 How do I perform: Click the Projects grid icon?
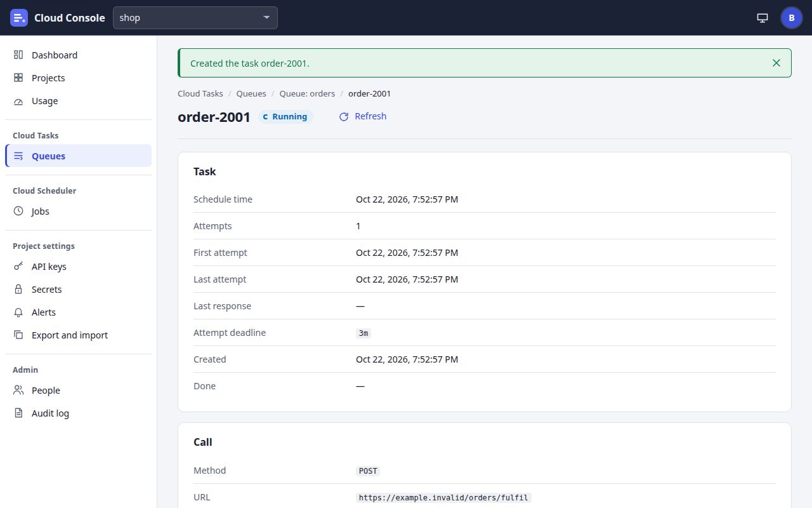pyautogui.click(x=18, y=78)
